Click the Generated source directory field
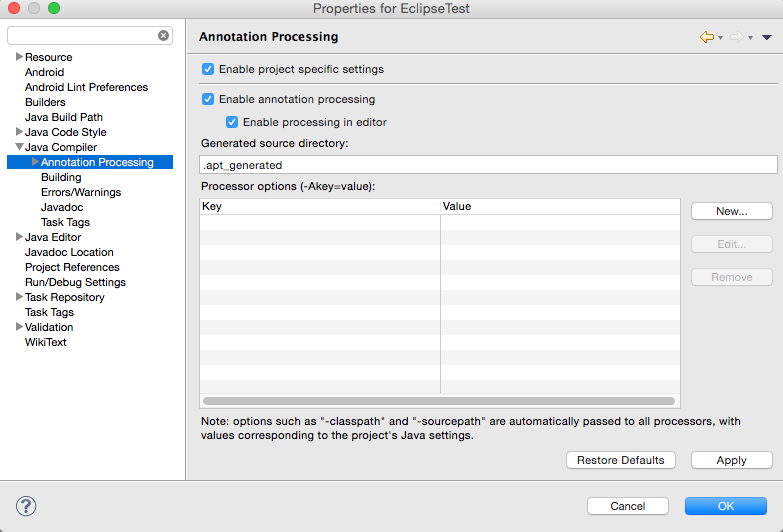783x532 pixels. (489, 165)
